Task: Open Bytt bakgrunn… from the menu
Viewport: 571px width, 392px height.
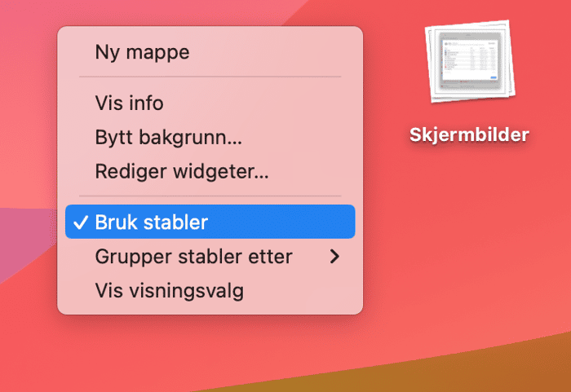Action: (x=210, y=137)
